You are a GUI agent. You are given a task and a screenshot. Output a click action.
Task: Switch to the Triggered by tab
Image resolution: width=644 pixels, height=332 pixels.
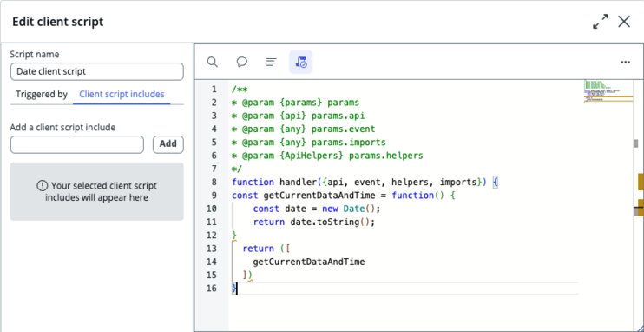tap(42, 94)
